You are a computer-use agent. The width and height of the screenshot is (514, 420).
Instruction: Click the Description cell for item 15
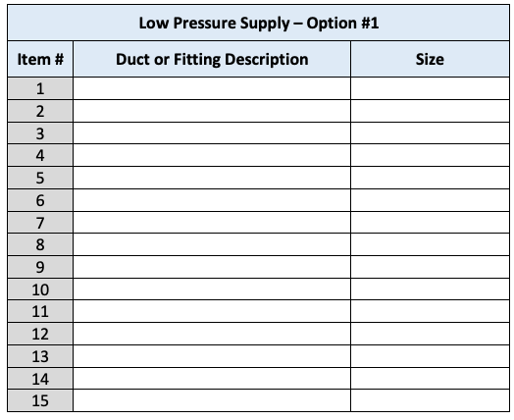pos(212,400)
